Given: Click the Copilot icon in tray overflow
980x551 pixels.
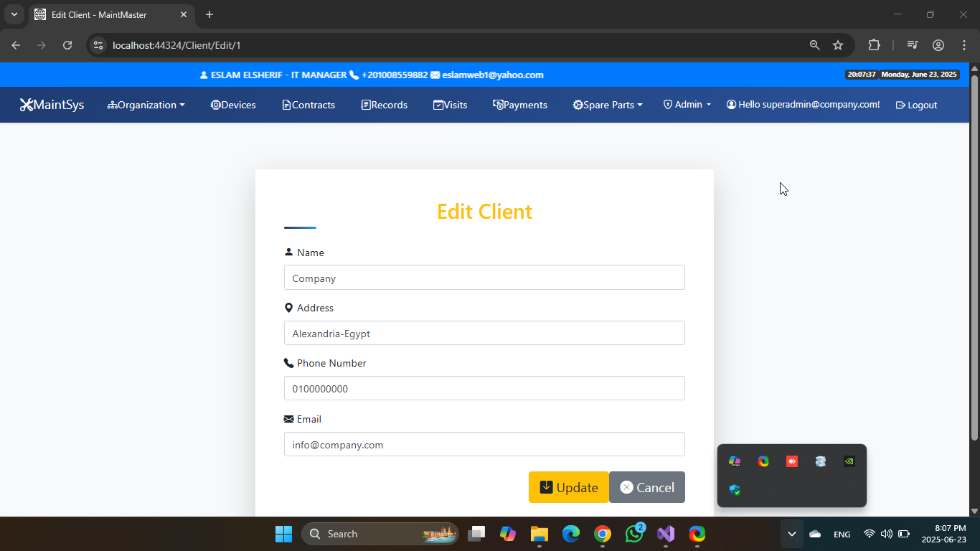Looking at the screenshot, I should point(735,461).
